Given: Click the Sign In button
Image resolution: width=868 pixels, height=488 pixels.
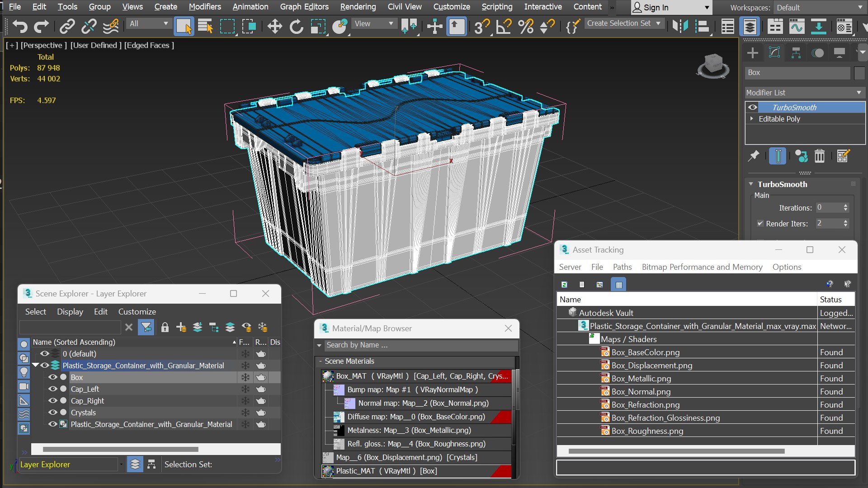Looking at the screenshot, I should [x=671, y=8].
